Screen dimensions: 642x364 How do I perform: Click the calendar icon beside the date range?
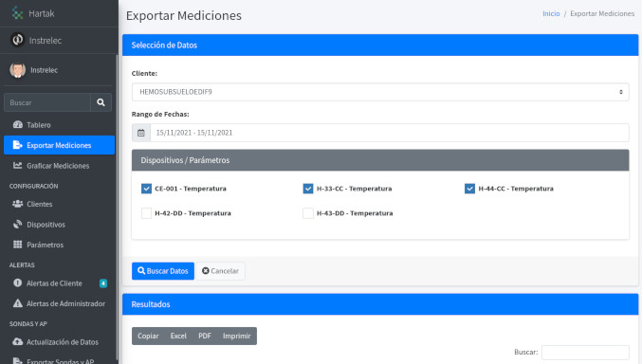[141, 133]
